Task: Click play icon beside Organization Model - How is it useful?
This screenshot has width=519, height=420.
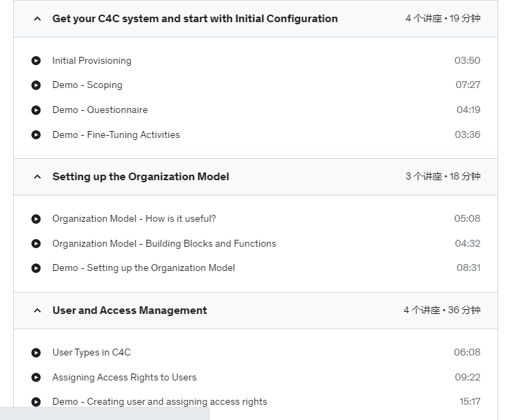Action: [x=36, y=219]
